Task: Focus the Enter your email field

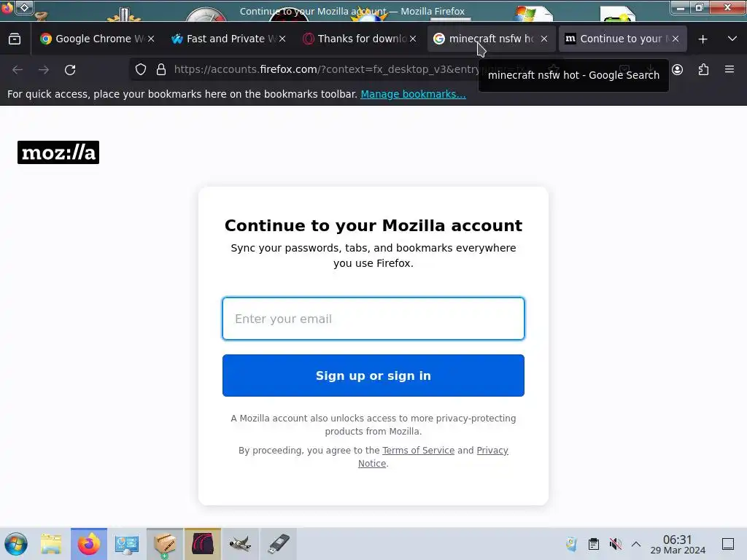Action: pos(373,319)
